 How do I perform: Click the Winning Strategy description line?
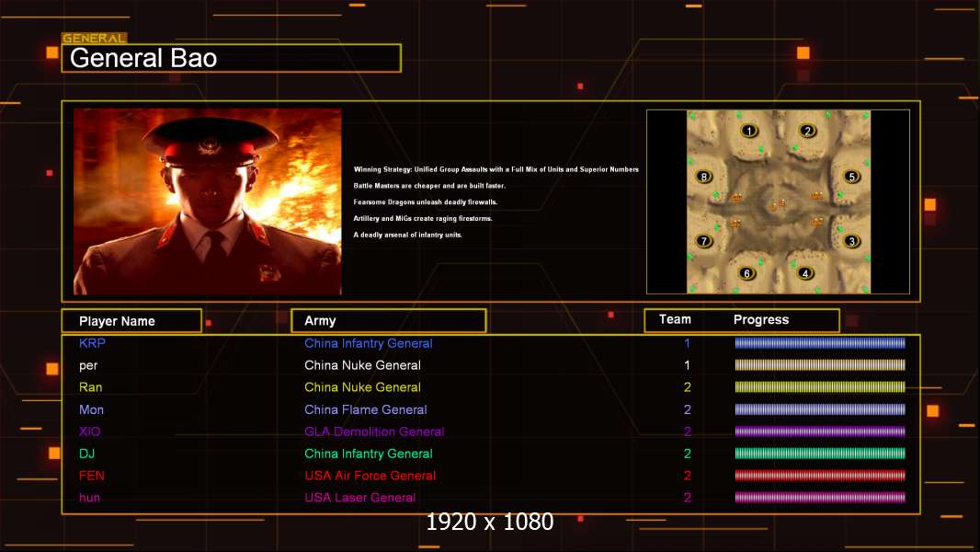tap(496, 169)
